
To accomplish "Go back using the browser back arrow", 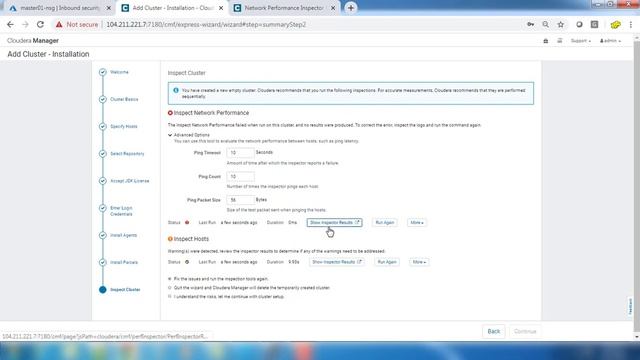I will tap(10, 24).
